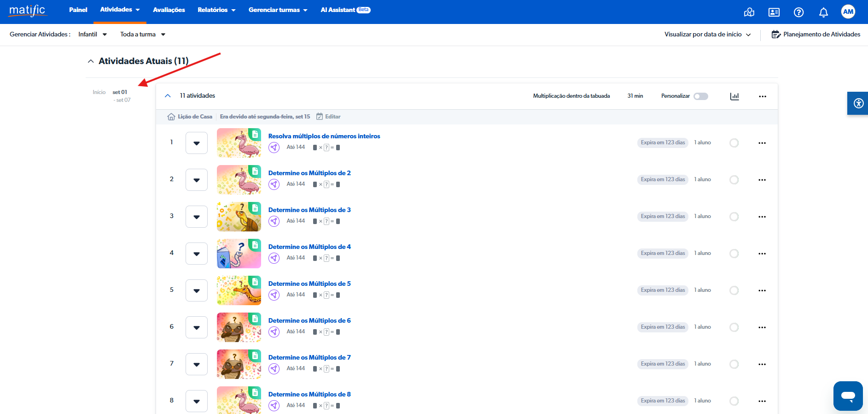Click the AM profile avatar
This screenshot has height=414, width=868.
pos(848,12)
